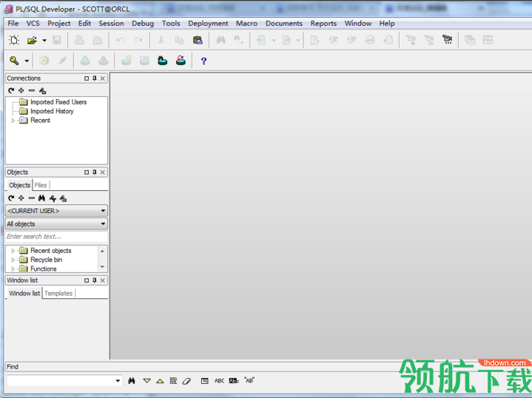Click the Find bar binoculars search icon
The width and height of the screenshot is (532, 398).
pos(132,381)
